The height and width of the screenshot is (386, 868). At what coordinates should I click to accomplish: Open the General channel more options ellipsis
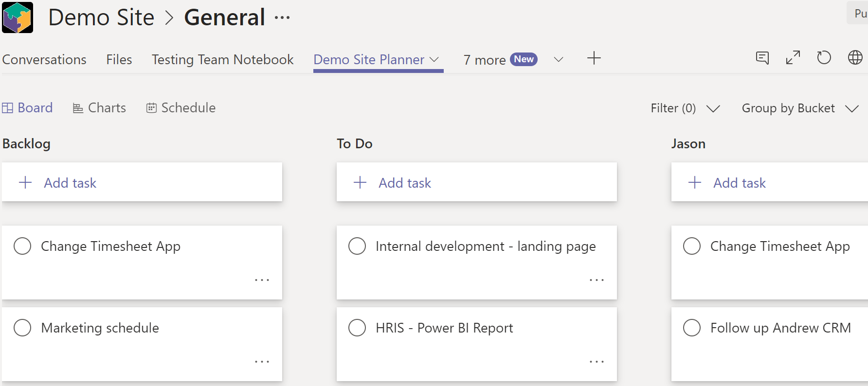[282, 18]
